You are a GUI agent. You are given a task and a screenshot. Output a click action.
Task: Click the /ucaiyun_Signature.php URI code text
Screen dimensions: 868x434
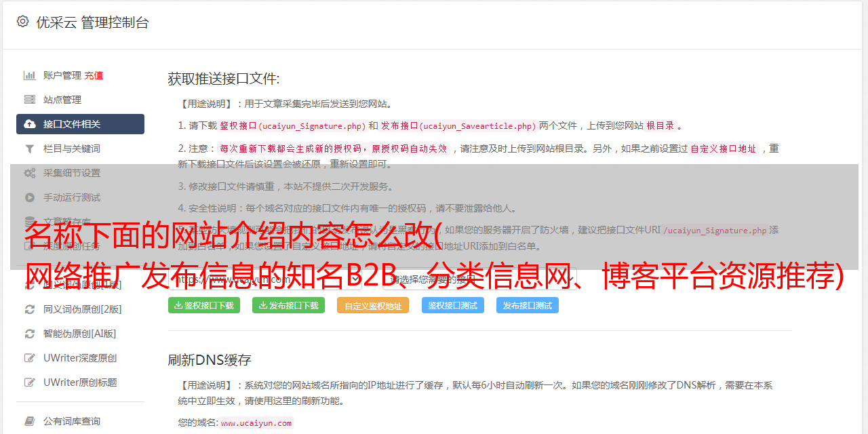click(x=715, y=230)
